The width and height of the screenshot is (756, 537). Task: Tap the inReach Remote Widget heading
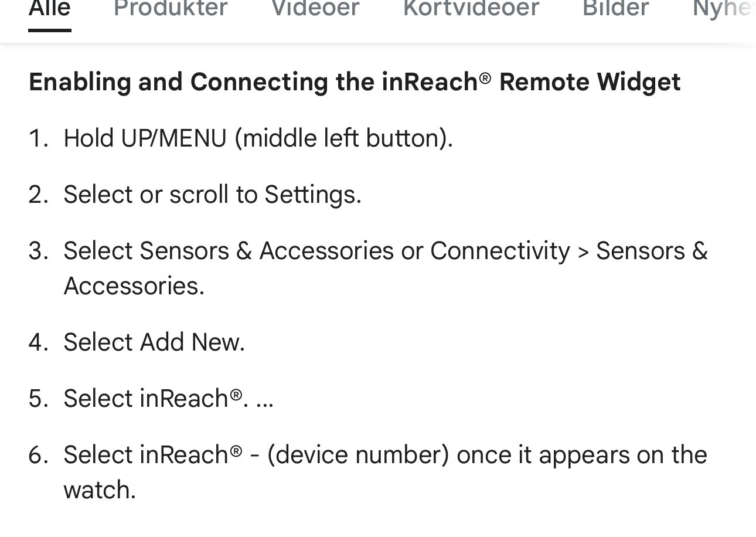click(355, 82)
